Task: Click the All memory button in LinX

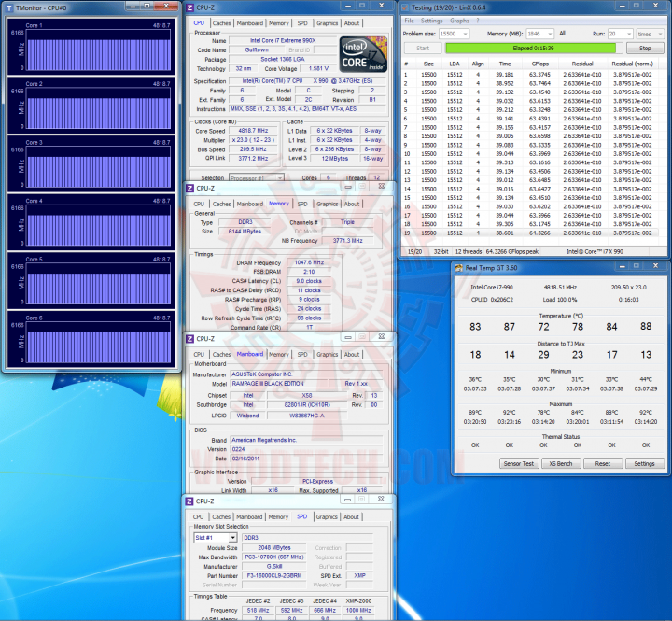Action: click(x=562, y=34)
